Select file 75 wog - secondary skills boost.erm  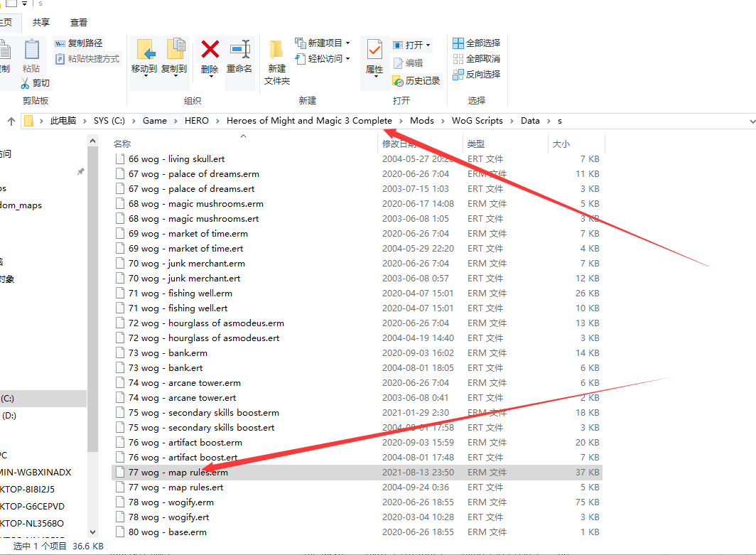click(357, 413)
